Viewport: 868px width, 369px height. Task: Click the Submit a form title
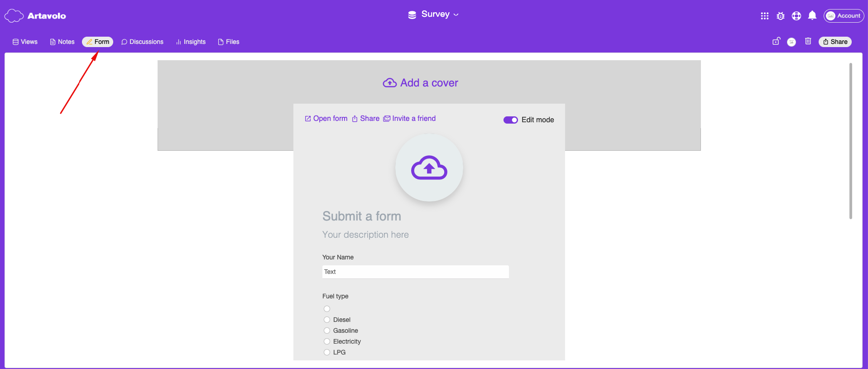coord(362,216)
